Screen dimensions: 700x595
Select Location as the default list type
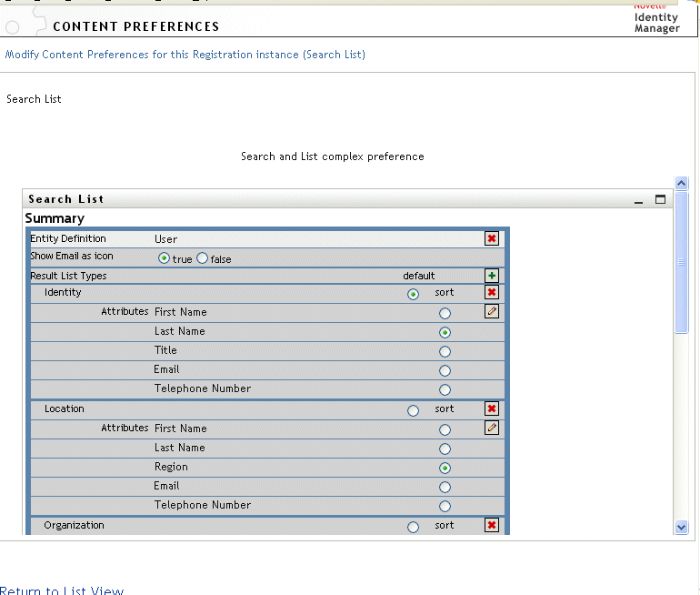[413, 411]
